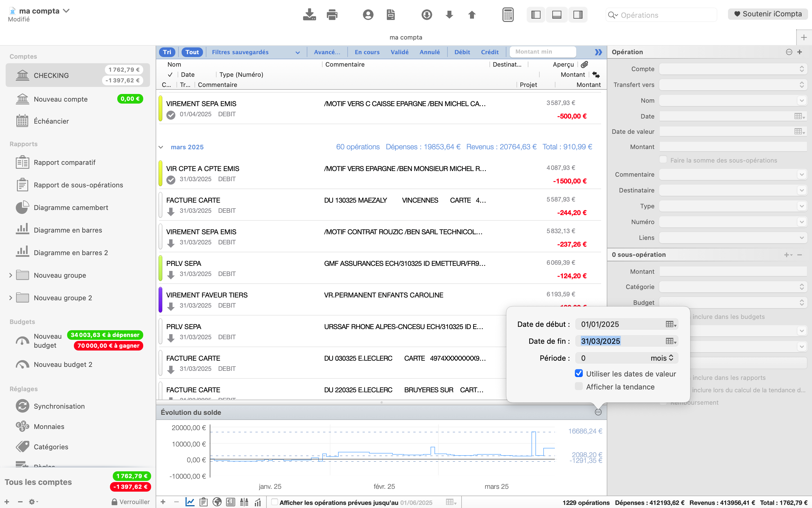This screenshot has height=508, width=812.
Task: Open the Échéancier calendar
Action: (x=78, y=121)
